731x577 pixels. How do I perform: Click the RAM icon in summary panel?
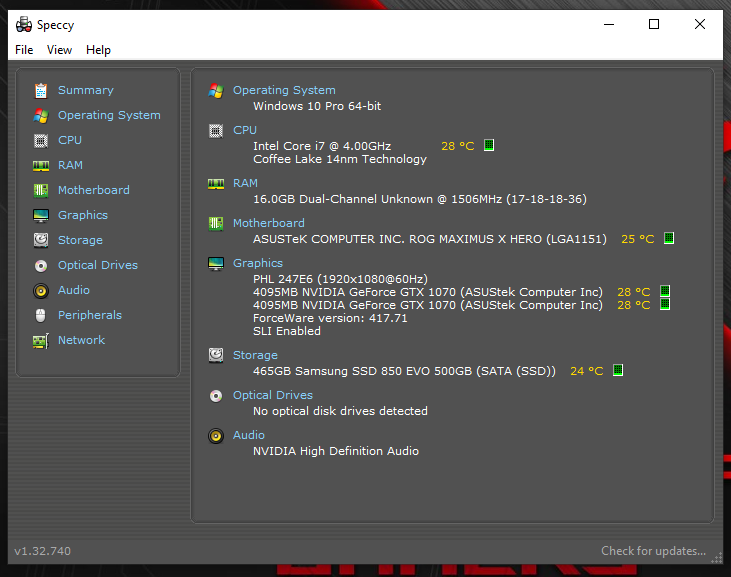tap(216, 184)
